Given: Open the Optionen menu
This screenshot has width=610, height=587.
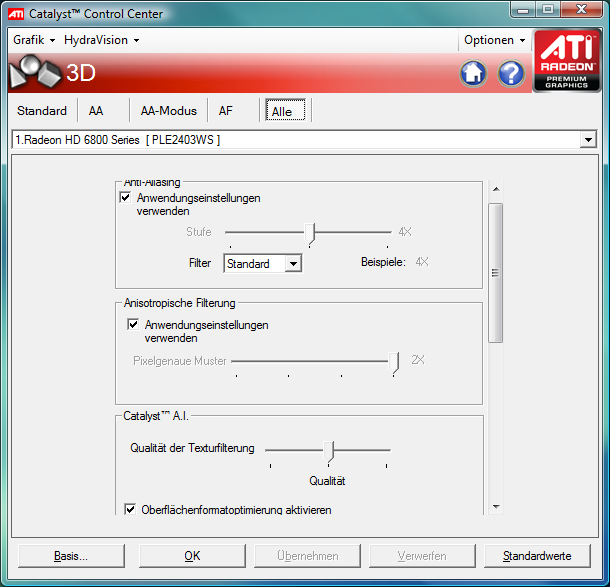Looking at the screenshot, I should coord(494,40).
